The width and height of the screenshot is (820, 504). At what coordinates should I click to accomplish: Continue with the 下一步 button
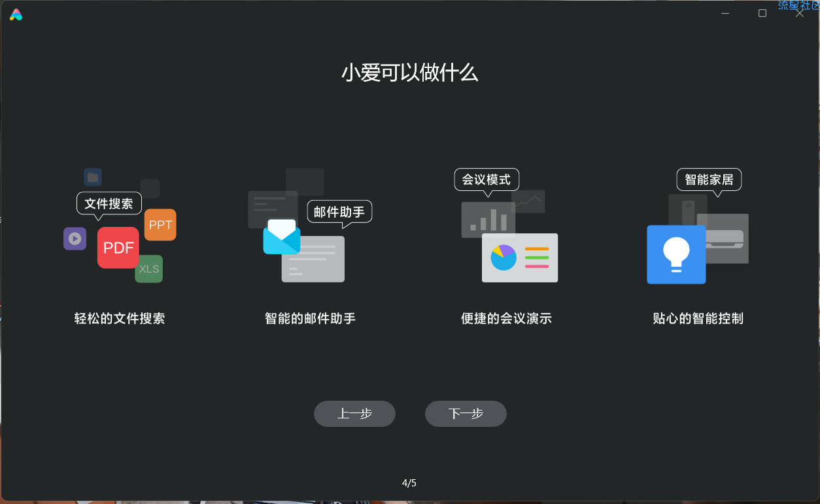coord(466,414)
